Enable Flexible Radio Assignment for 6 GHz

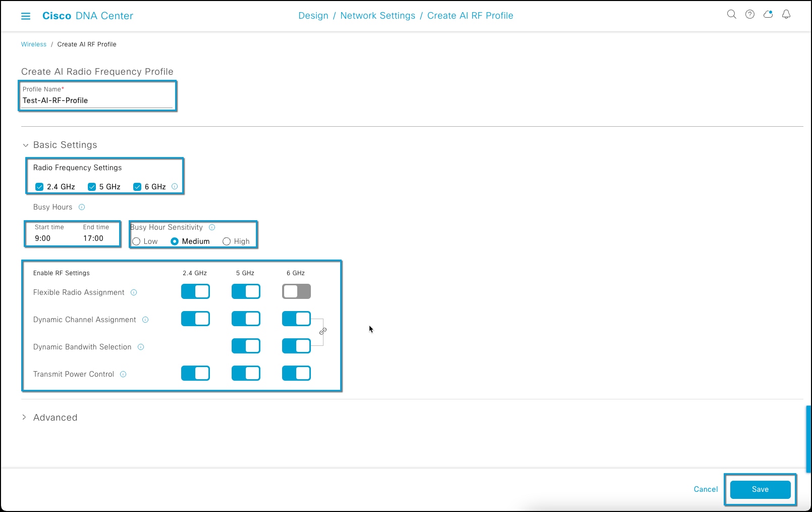[296, 291]
